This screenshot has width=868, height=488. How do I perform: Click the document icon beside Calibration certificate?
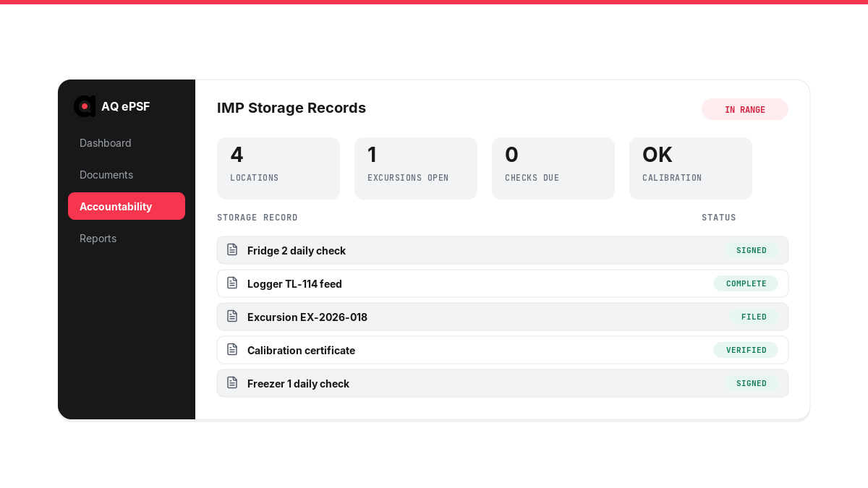pyautogui.click(x=232, y=349)
